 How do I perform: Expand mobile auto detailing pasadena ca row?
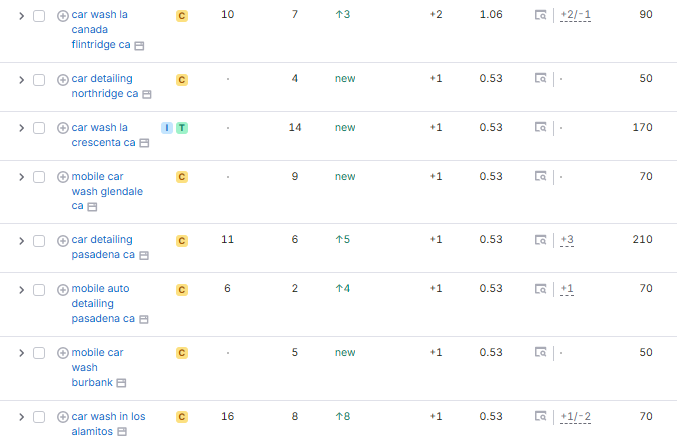[x=21, y=290]
